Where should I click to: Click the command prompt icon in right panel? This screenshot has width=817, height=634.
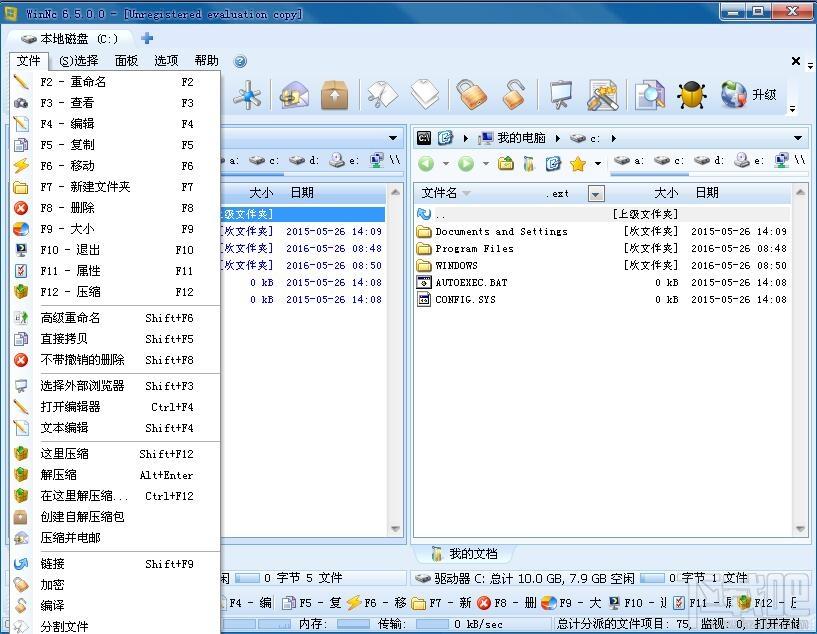424,138
